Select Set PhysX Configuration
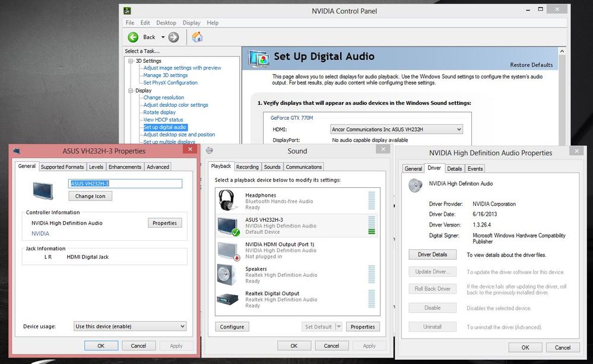The height and width of the screenshot is (364, 593). click(170, 82)
